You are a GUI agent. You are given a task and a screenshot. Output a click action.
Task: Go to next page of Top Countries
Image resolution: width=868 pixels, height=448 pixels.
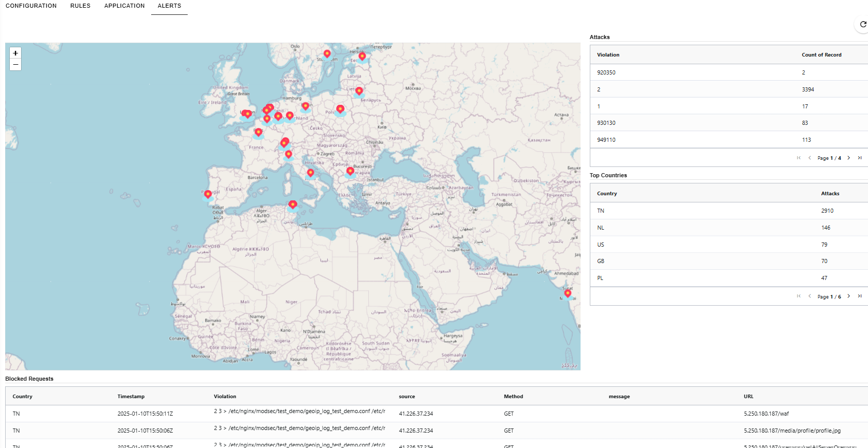(x=848, y=296)
